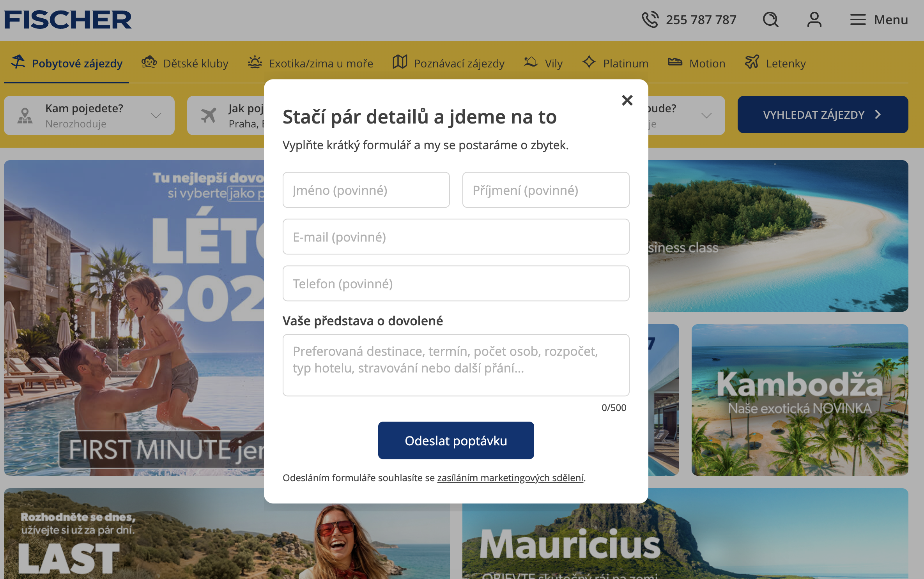Click the sunrise icon for Exotika

tap(255, 62)
